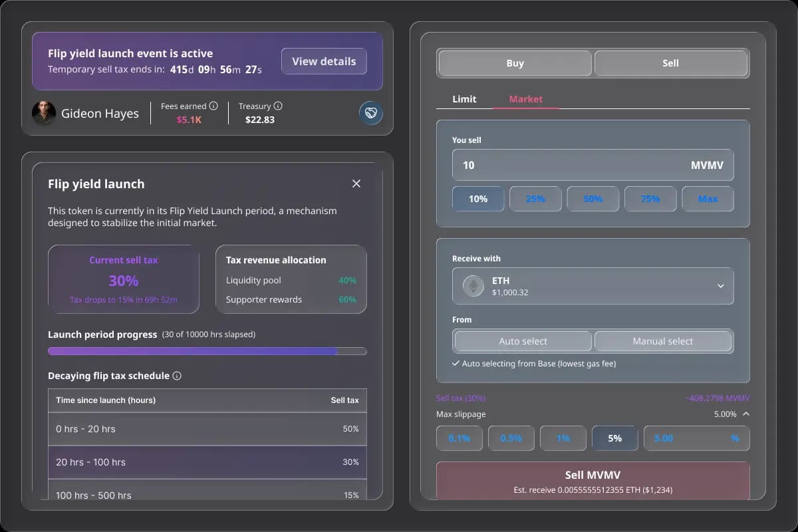The image size is (798, 532).
Task: Switch to Manual select source
Action: coord(662,341)
